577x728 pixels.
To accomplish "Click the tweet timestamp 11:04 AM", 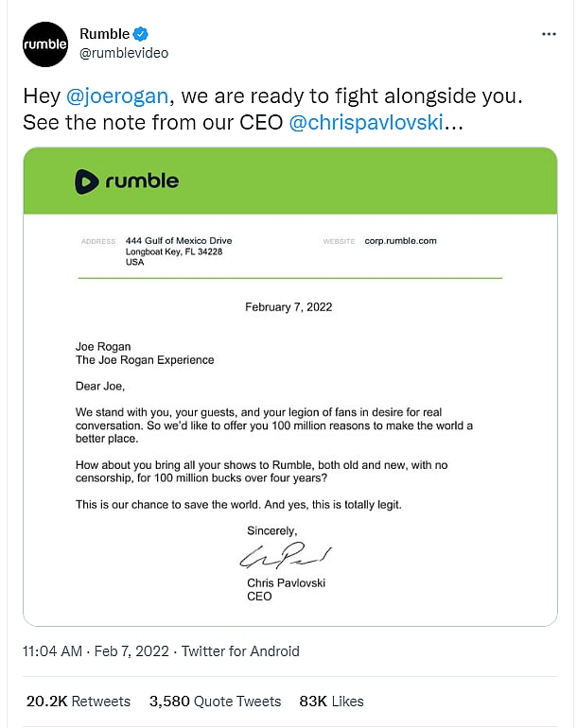I will coord(54,651).
